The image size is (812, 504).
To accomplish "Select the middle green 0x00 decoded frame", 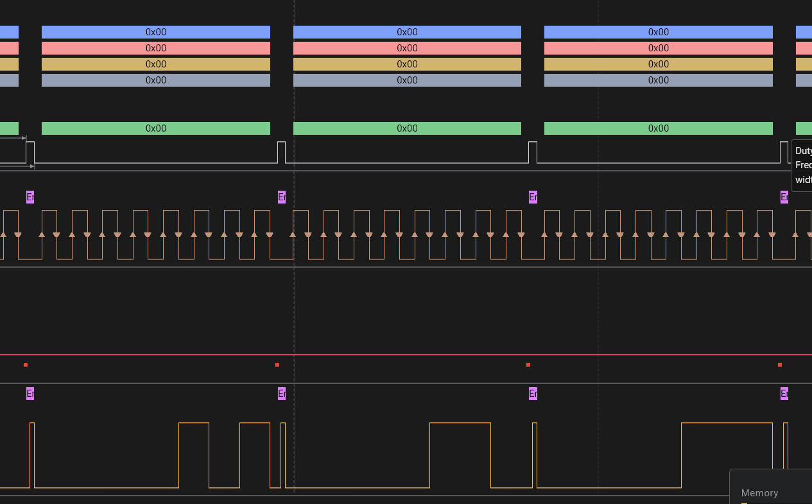I will (x=407, y=128).
